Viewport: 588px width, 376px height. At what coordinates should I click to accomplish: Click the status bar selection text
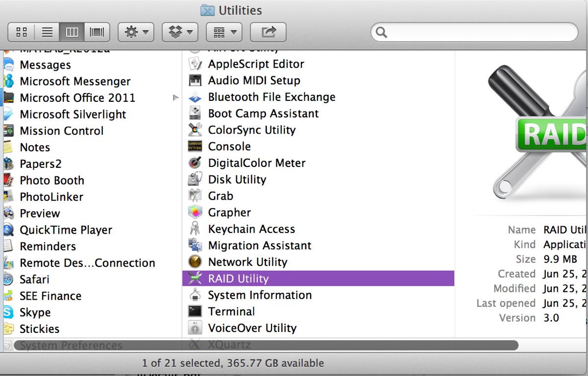(233, 363)
